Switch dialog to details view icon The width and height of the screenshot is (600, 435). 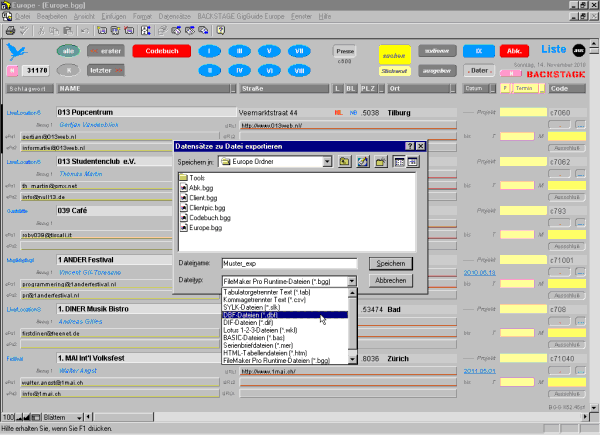(412, 161)
